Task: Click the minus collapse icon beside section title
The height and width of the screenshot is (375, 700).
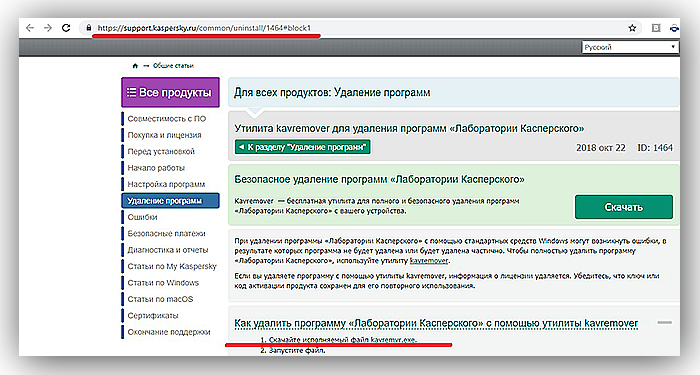Action: pyautogui.click(x=665, y=322)
